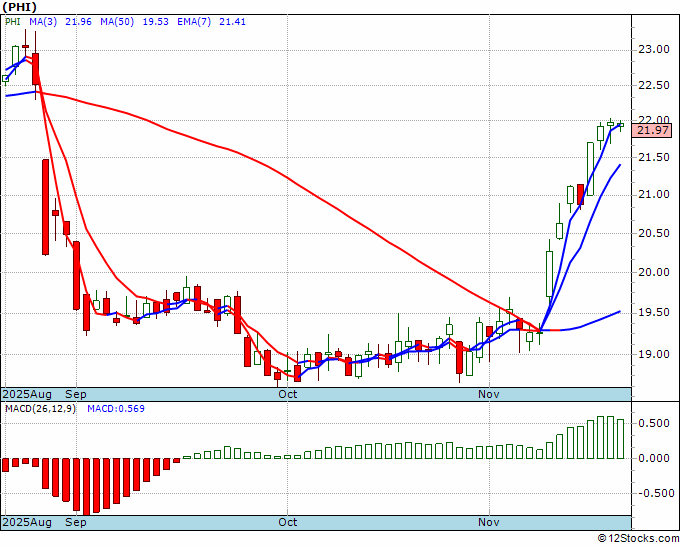The image size is (680, 546).
Task: Select the PHI ticker label in legend
Action: [x=13, y=22]
